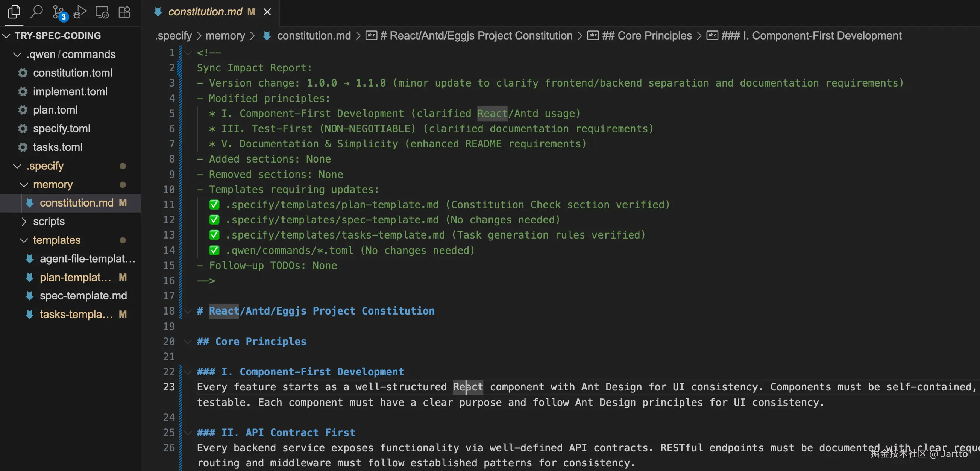The width and height of the screenshot is (980, 471).
Task: Fold the HTML comment block at line 1
Action: click(188, 53)
